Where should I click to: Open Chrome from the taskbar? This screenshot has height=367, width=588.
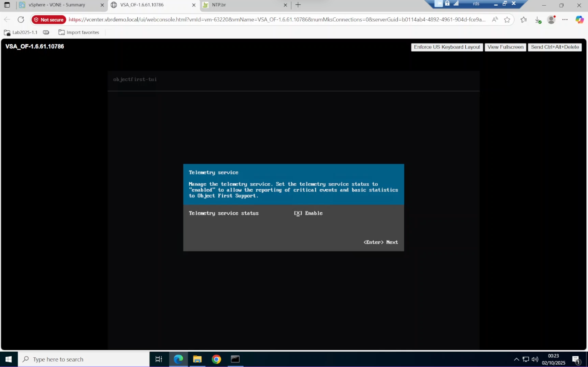point(216,359)
